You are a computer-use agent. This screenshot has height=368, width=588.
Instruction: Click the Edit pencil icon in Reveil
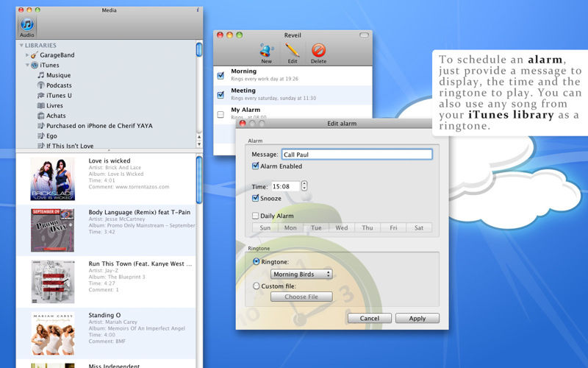click(x=292, y=50)
